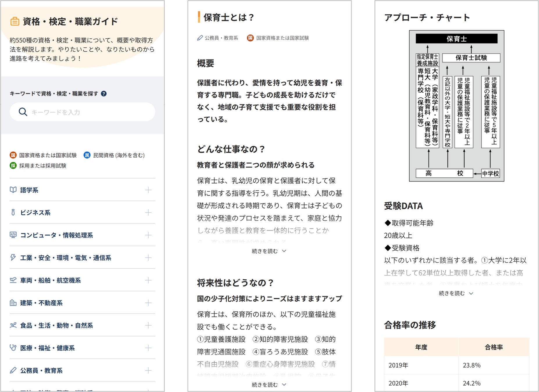Click the lightning icon for 工業・安全・環境系
Viewport: 539px width, 392px height.
pyautogui.click(x=13, y=258)
